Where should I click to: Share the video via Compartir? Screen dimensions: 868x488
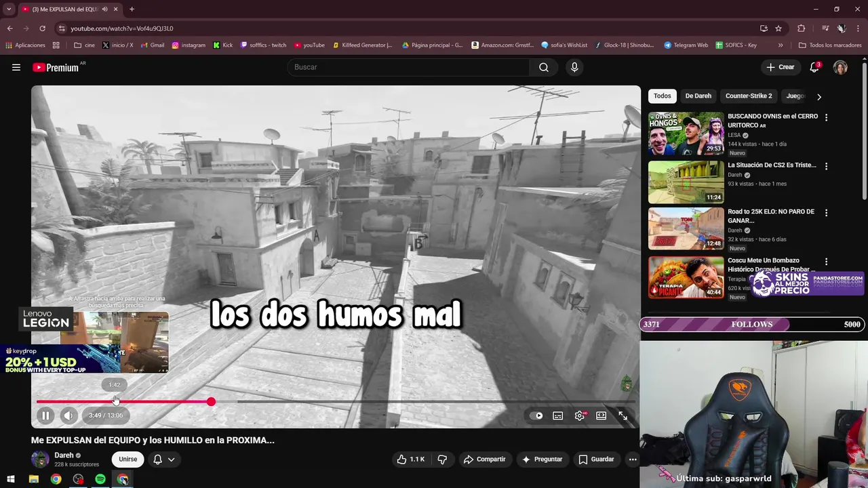(x=484, y=460)
